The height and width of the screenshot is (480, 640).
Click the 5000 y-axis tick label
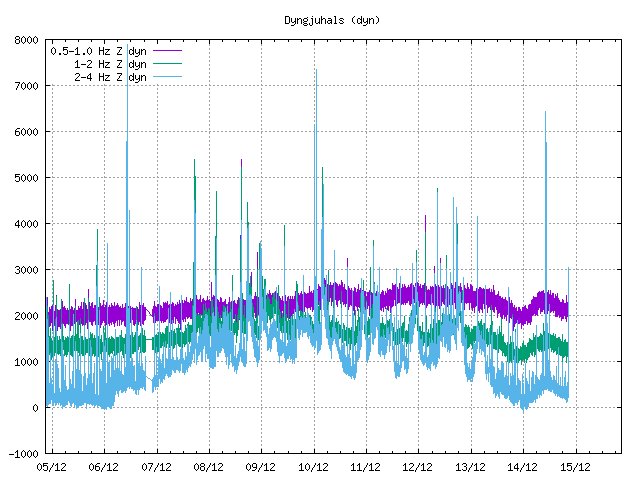point(27,179)
